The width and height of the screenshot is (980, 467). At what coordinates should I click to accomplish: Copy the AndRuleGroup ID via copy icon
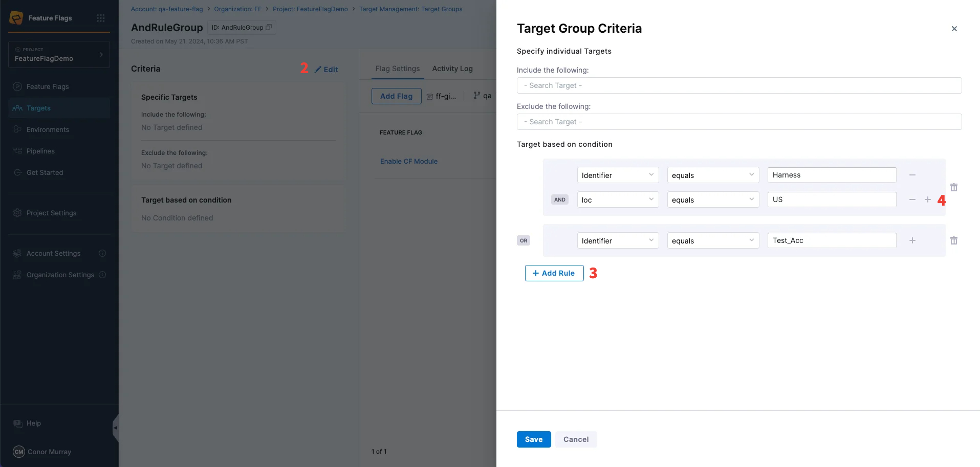click(x=269, y=28)
